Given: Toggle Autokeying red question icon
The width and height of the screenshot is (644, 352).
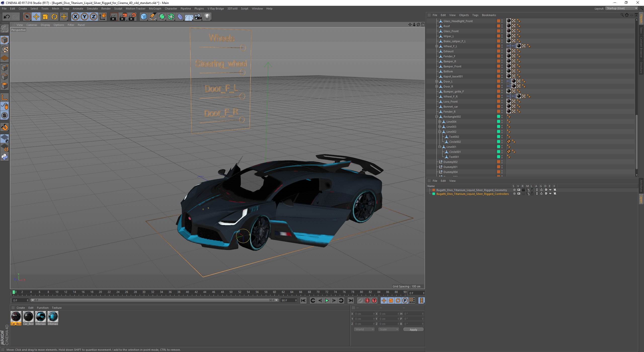Looking at the screenshot, I should (x=374, y=300).
